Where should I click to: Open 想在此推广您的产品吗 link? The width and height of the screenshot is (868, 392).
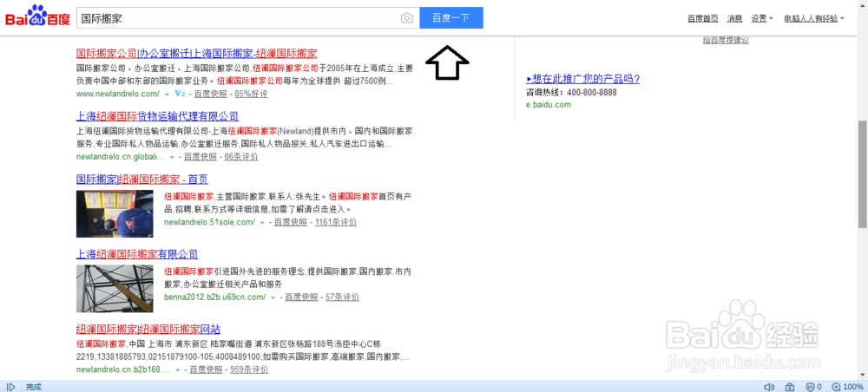point(583,79)
